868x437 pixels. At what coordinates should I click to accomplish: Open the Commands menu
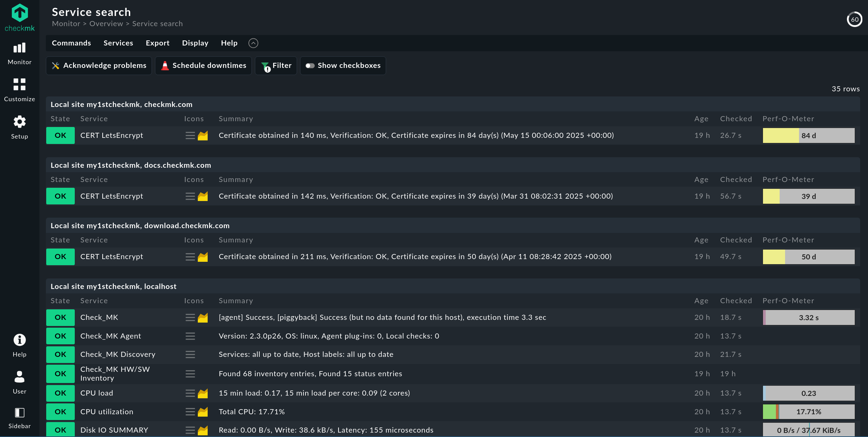71,43
